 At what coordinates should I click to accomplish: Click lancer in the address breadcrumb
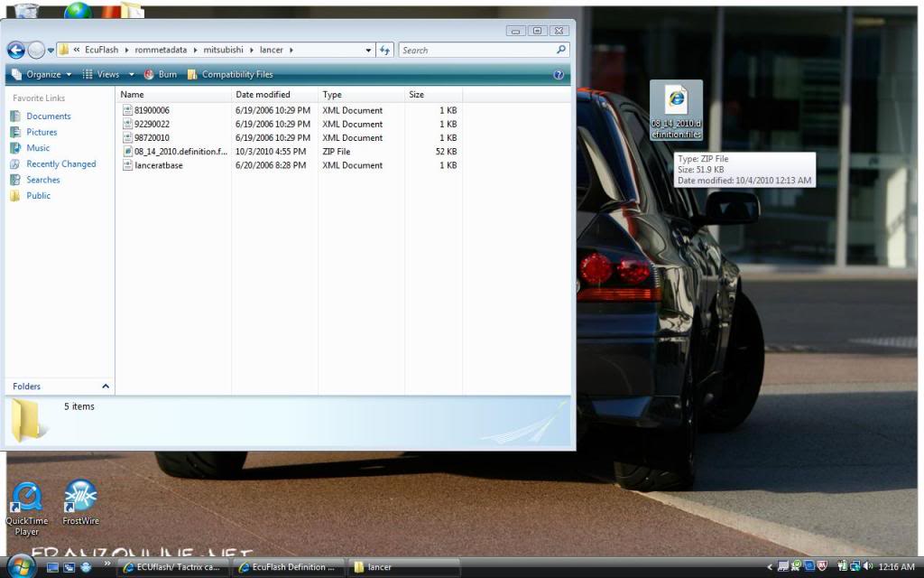(x=272, y=51)
